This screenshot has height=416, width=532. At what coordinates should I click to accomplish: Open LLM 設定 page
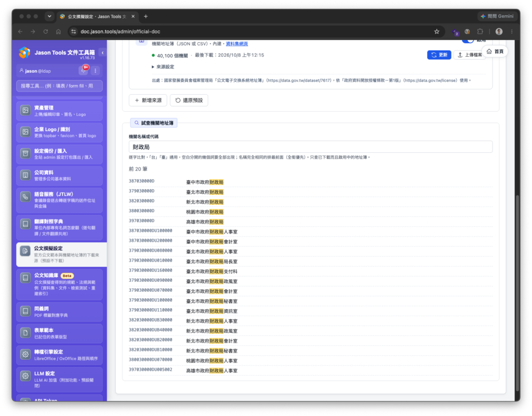(x=59, y=379)
